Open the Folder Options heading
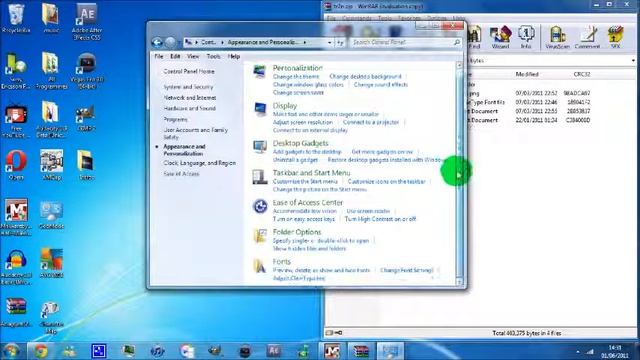The image size is (640, 360). 297,232
